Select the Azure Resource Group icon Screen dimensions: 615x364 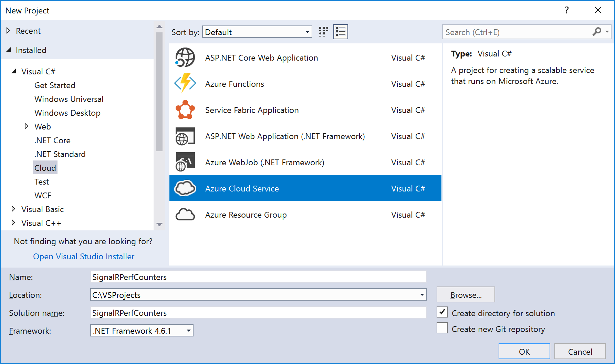(185, 214)
